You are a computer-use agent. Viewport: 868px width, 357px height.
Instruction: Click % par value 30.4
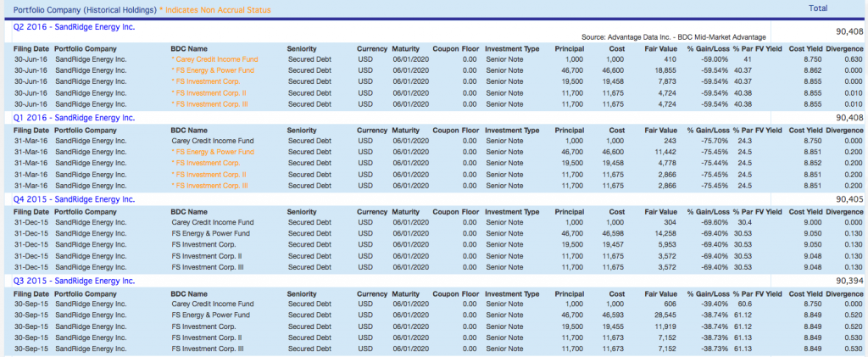pyautogui.click(x=745, y=222)
